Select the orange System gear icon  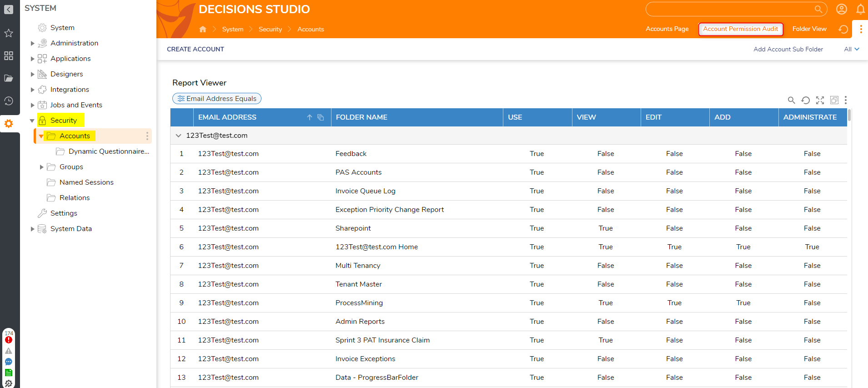point(9,123)
